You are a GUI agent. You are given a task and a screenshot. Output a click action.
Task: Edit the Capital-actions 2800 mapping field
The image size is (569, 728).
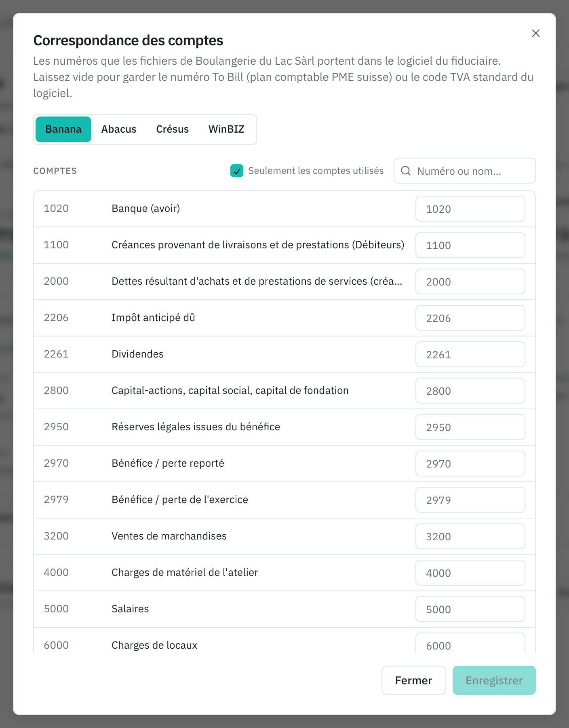(x=470, y=391)
